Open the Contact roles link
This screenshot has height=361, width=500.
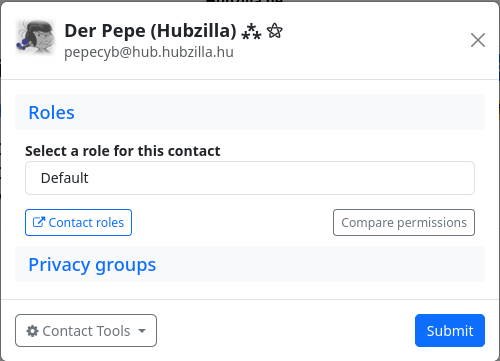point(78,222)
